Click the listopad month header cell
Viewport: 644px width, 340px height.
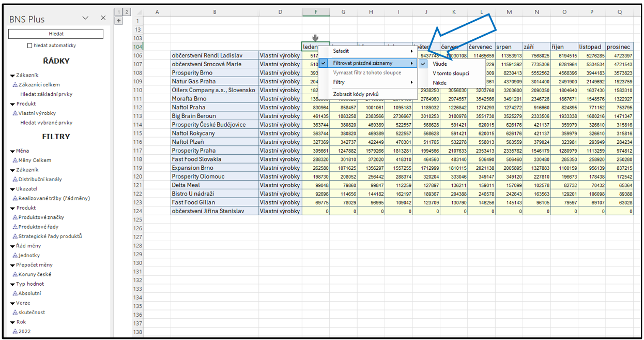point(591,47)
